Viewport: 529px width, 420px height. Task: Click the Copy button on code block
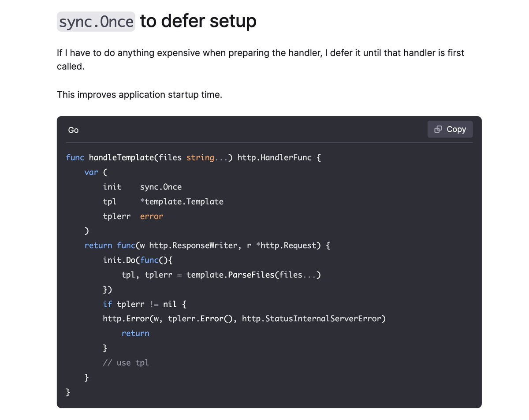click(450, 129)
